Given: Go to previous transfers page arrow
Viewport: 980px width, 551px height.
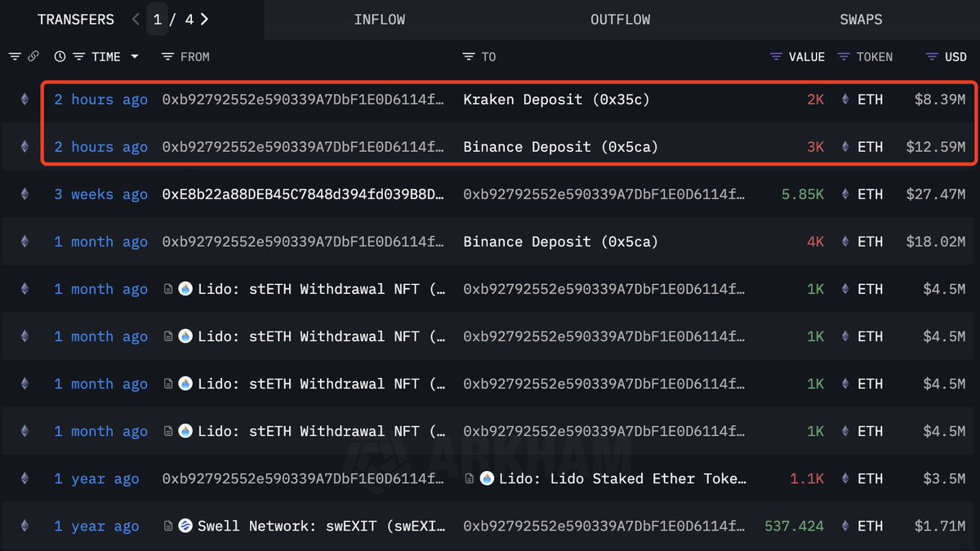Looking at the screenshot, I should 136,19.
